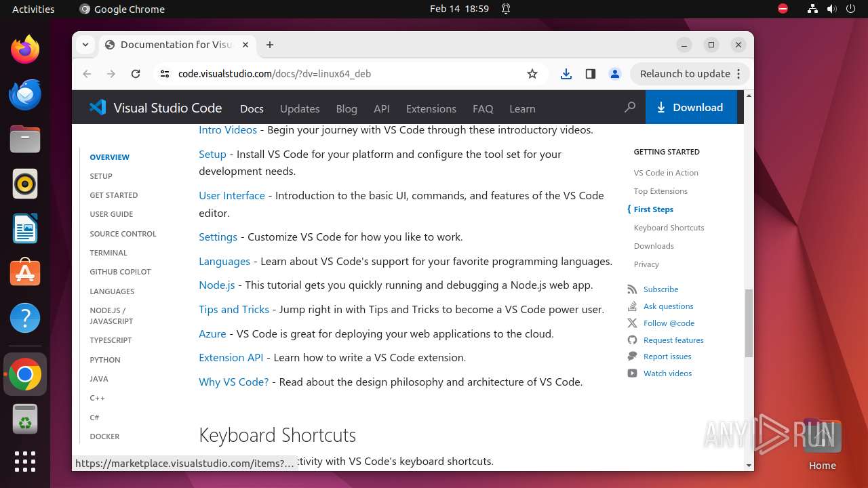Expand the TERMINAL sidebar section
This screenshot has width=868, height=488.
[108, 253]
